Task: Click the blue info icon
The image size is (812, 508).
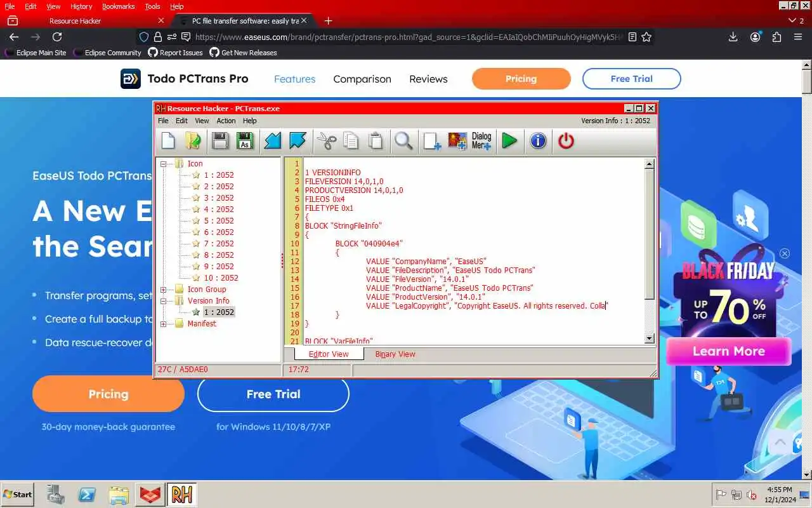Action: point(538,140)
